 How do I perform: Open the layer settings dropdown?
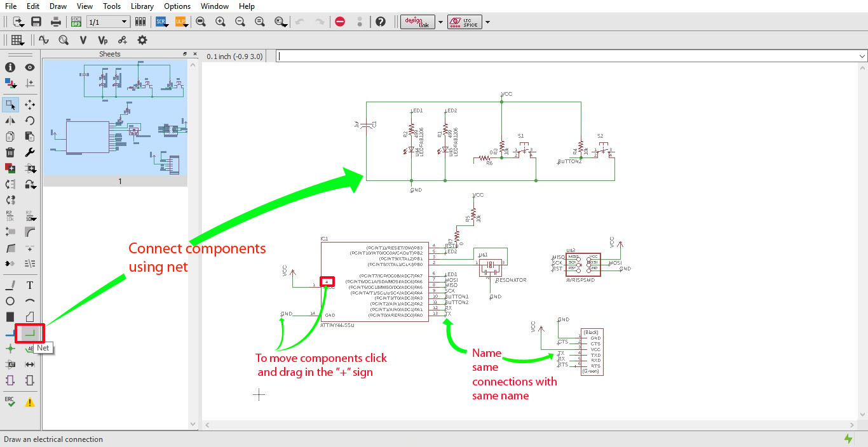[x=10, y=83]
